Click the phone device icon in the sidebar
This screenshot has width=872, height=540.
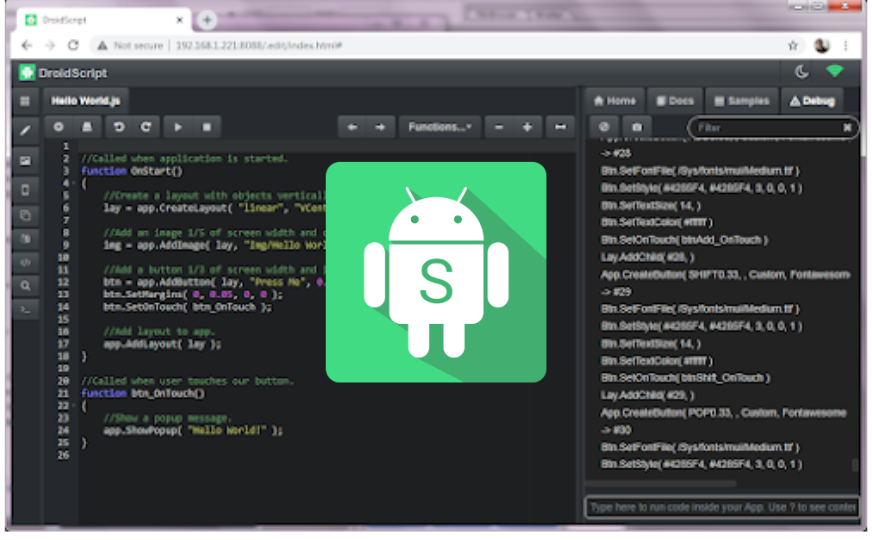(25, 190)
